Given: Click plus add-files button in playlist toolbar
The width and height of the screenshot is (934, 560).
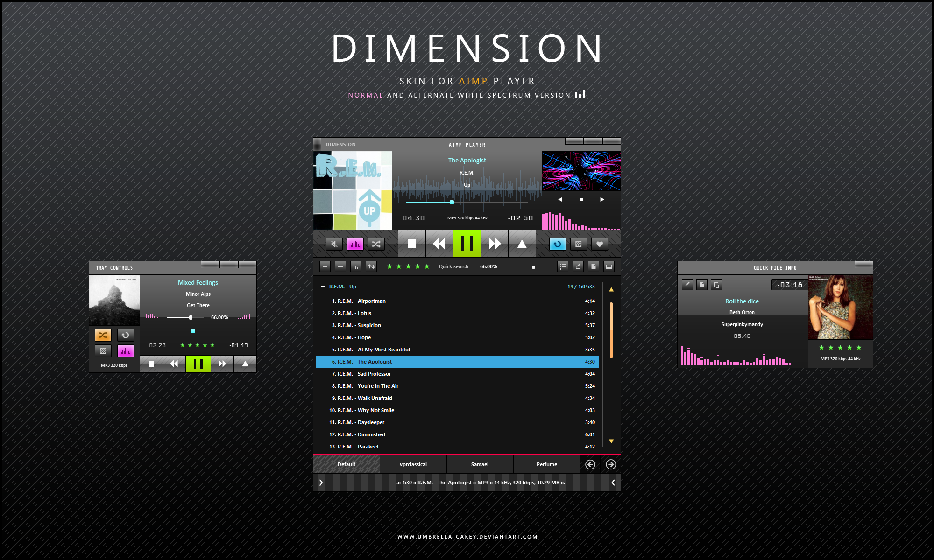Looking at the screenshot, I should (x=325, y=266).
